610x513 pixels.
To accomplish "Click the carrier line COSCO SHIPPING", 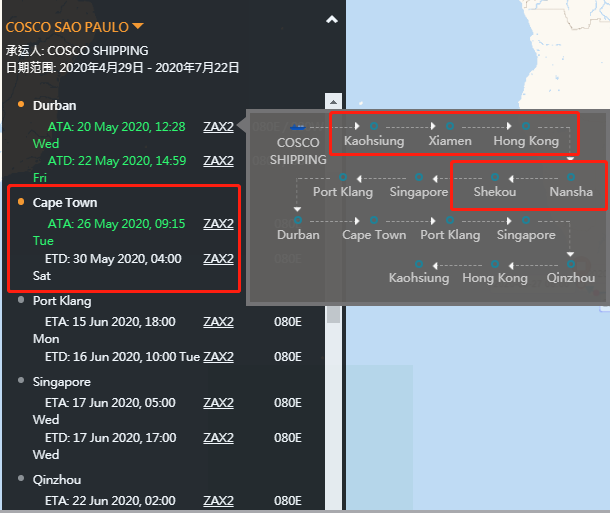I will coord(77,51).
